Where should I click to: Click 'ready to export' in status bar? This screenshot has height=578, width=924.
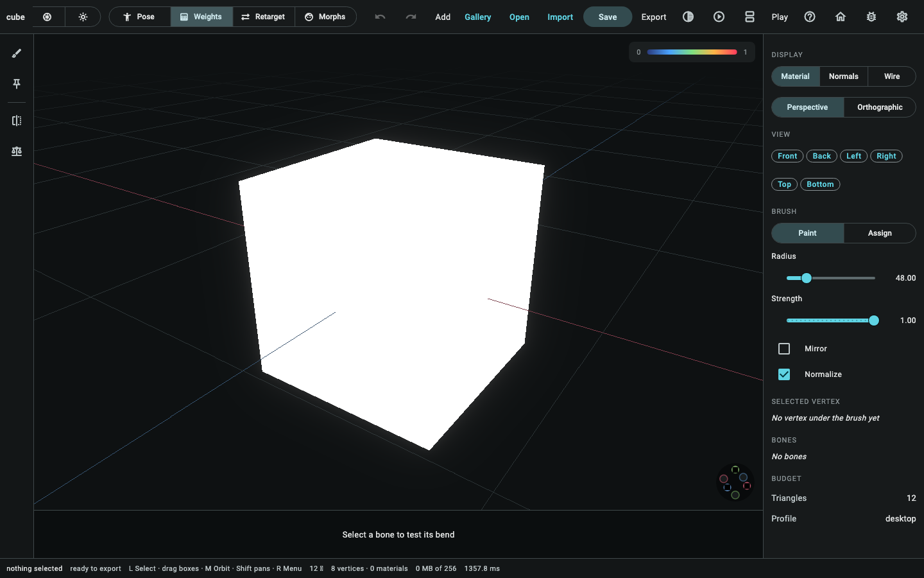[96, 568]
